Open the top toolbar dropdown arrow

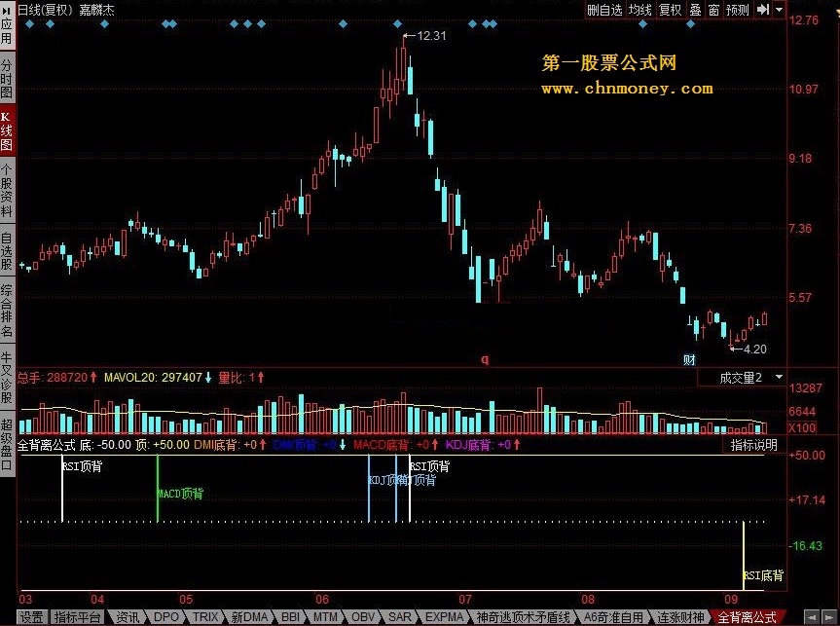point(780,10)
